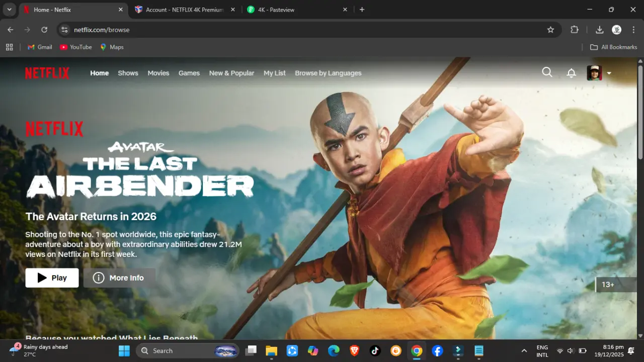Open the weather widget Rainy days ahead
Image resolution: width=644 pixels, height=362 pixels.
39,350
